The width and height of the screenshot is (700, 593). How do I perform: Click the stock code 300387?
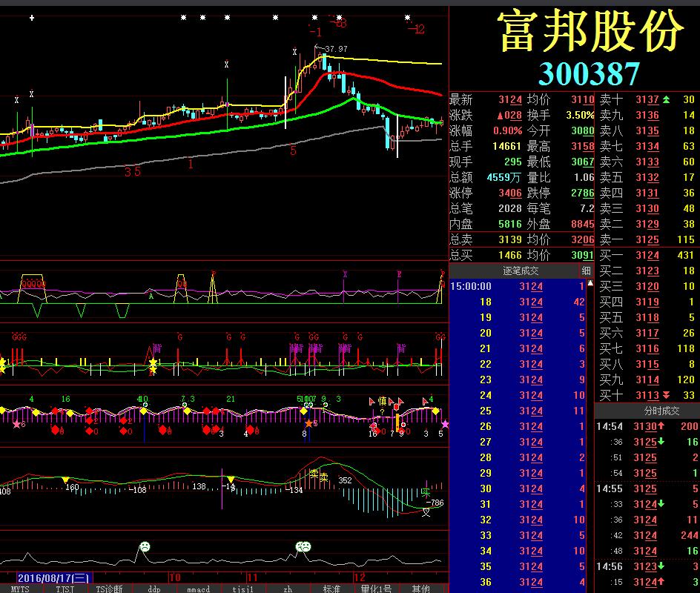(590, 73)
